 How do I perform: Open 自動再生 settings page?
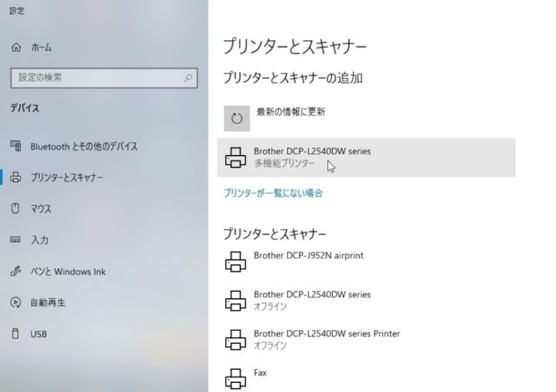tap(48, 303)
